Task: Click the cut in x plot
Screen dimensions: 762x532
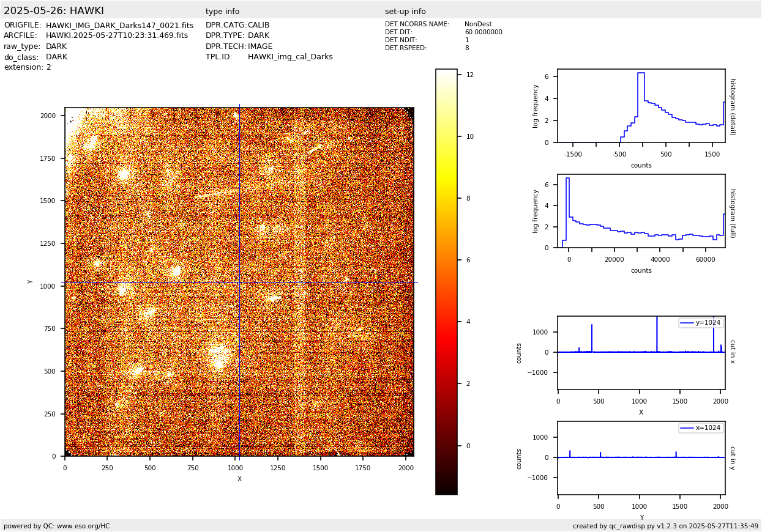Action: coord(641,353)
